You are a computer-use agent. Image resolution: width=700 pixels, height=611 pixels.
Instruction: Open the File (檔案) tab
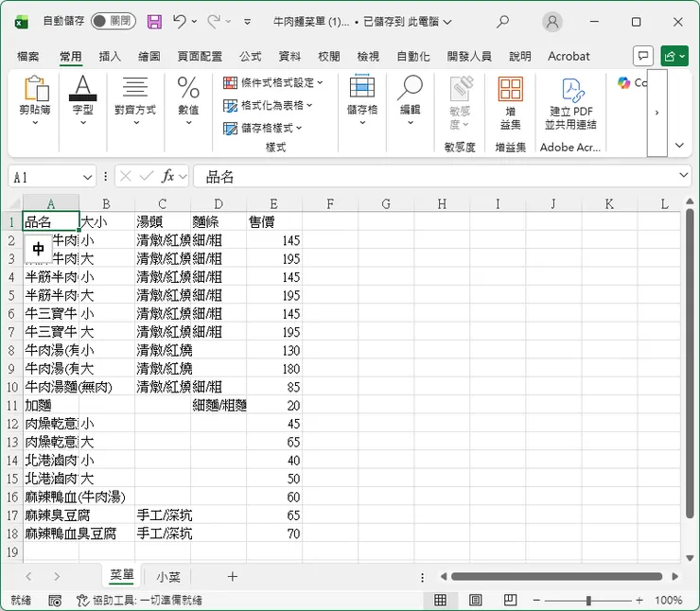coord(28,56)
